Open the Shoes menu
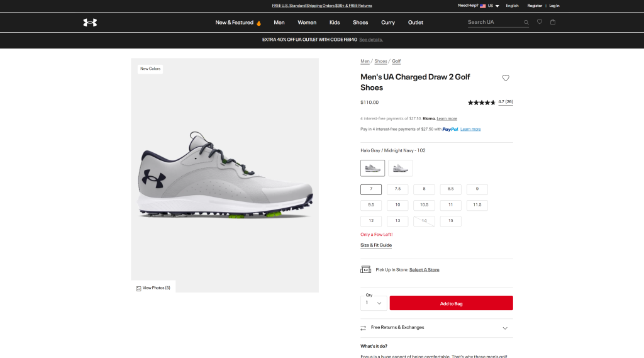 point(360,23)
